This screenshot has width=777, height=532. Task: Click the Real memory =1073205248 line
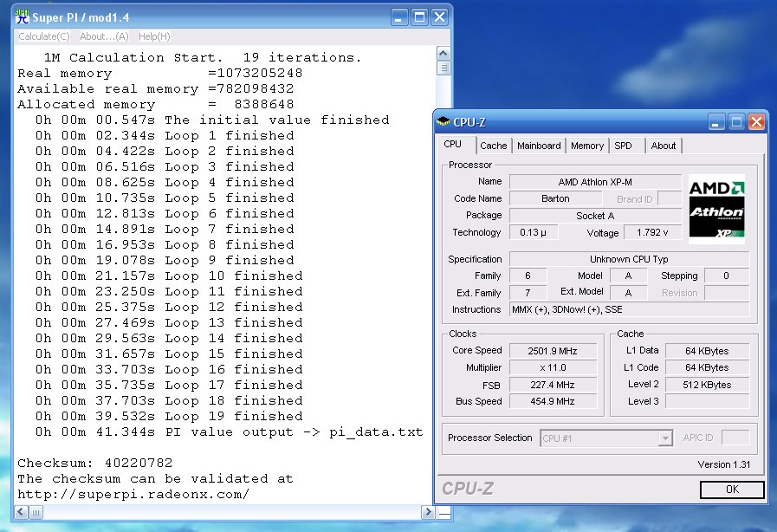coord(159,74)
